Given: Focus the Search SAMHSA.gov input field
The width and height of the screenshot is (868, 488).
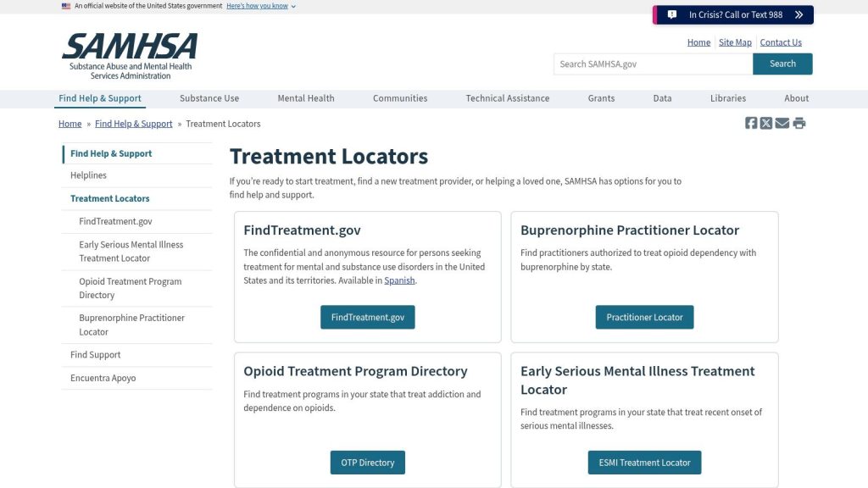Looking at the screenshot, I should pyautogui.click(x=654, y=64).
